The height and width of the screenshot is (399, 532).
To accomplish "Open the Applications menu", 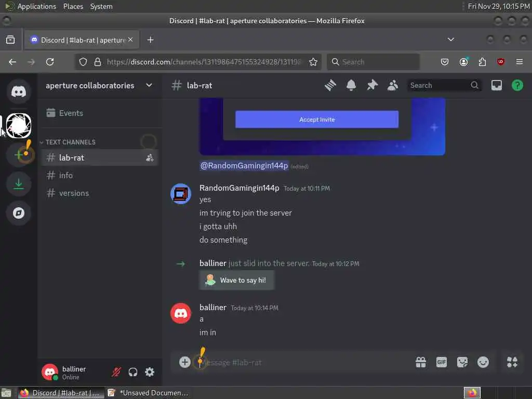I will coord(37,6).
